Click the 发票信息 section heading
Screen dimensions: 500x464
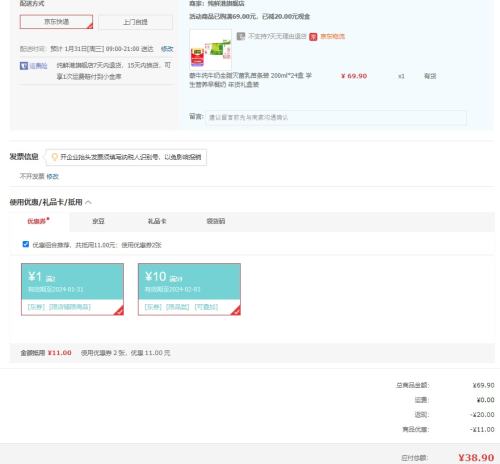tap(24, 156)
